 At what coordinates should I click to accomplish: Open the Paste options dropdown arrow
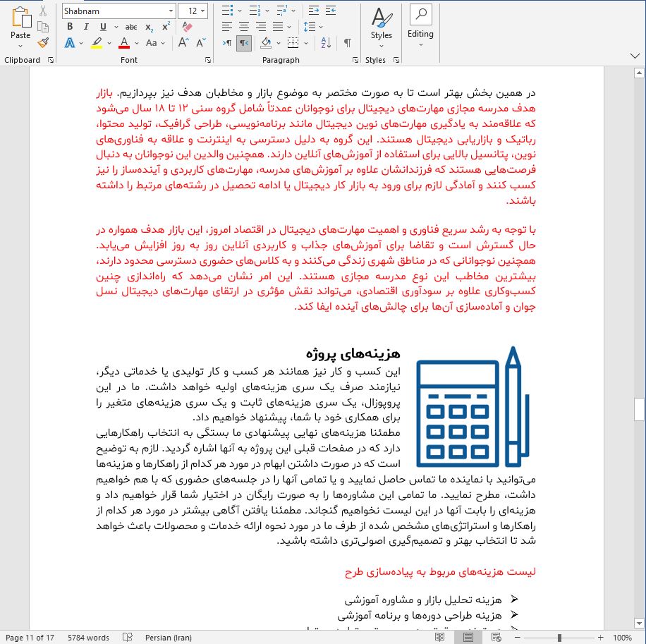pos(20,46)
